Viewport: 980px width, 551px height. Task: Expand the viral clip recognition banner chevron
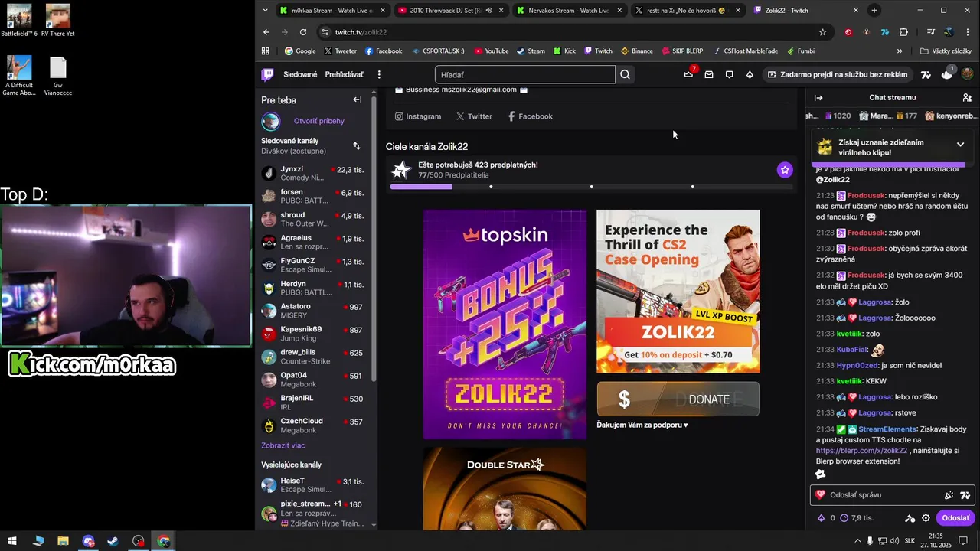[x=960, y=145]
